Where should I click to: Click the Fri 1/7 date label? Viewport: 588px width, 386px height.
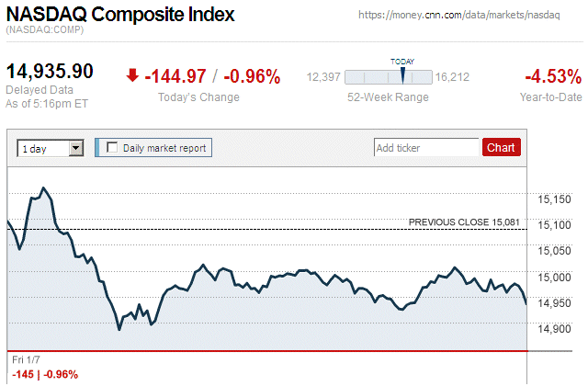28,358
